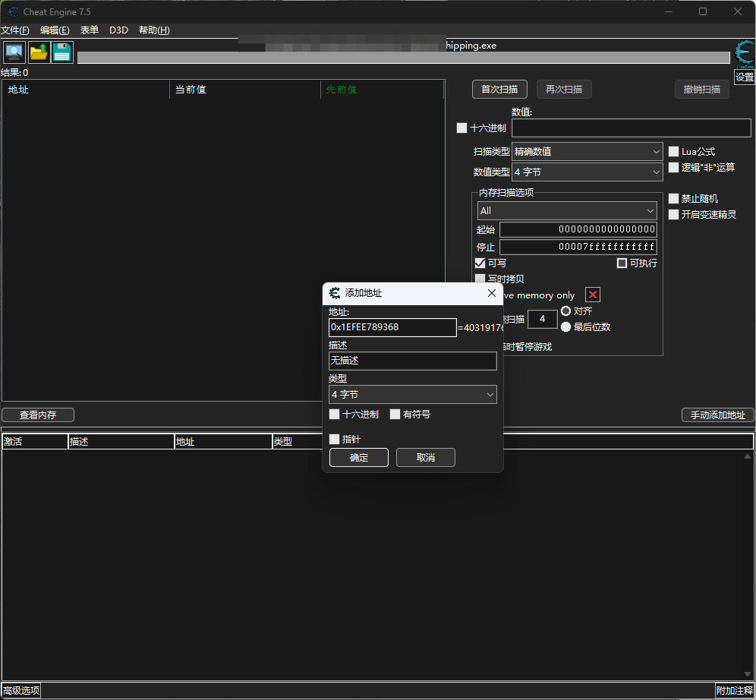This screenshot has width=756, height=700.
Task: Enable the 禁止随机 checkbox
Action: (x=673, y=199)
